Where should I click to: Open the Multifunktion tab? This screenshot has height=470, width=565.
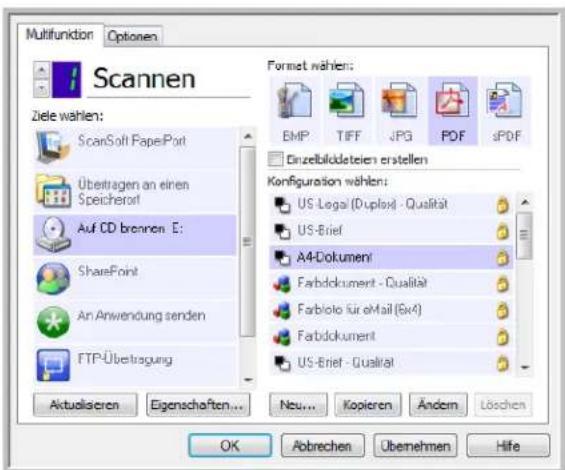(60, 35)
